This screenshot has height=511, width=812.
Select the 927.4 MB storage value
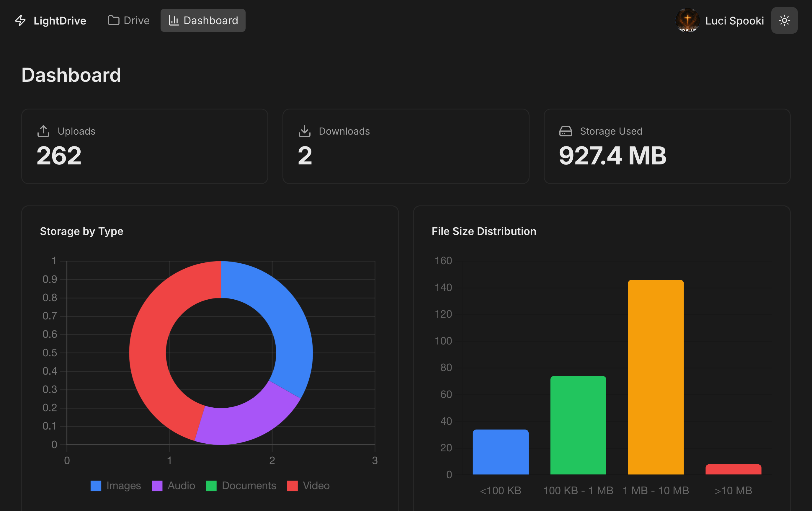(613, 156)
